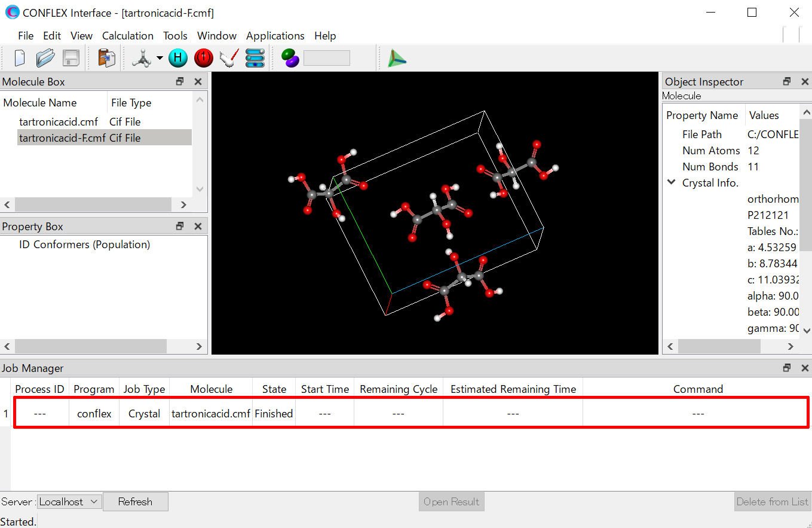The width and height of the screenshot is (812, 528).
Task: Select the molecule model display icon
Action: click(x=142, y=58)
